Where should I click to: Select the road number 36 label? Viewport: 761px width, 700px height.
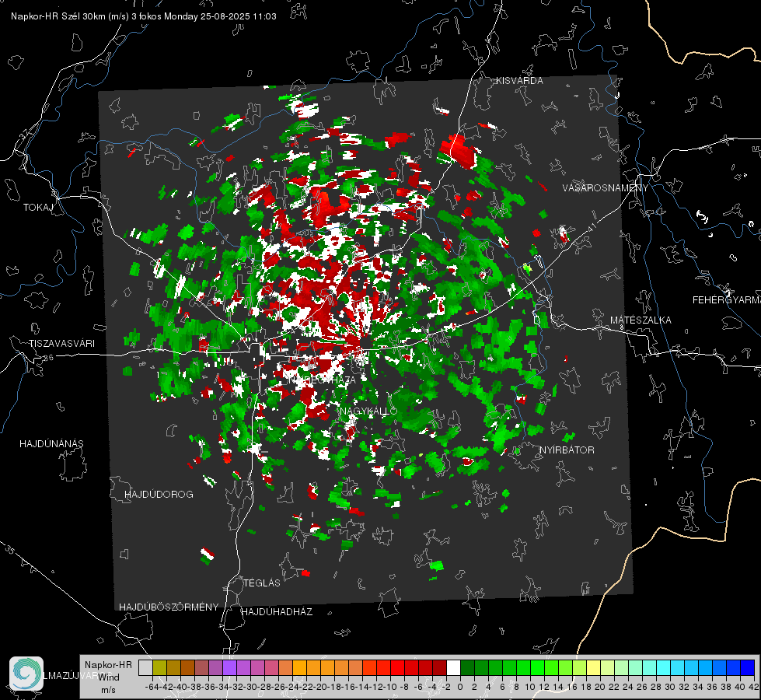click(x=48, y=358)
